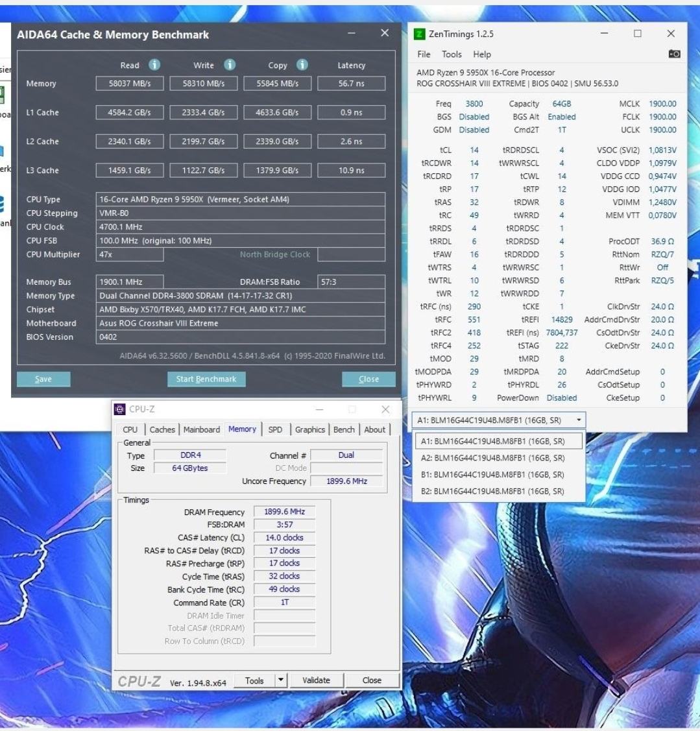The image size is (700, 731).
Task: Click the VSOC (SVI2) value 1,0813V
Action: pyautogui.click(x=662, y=150)
